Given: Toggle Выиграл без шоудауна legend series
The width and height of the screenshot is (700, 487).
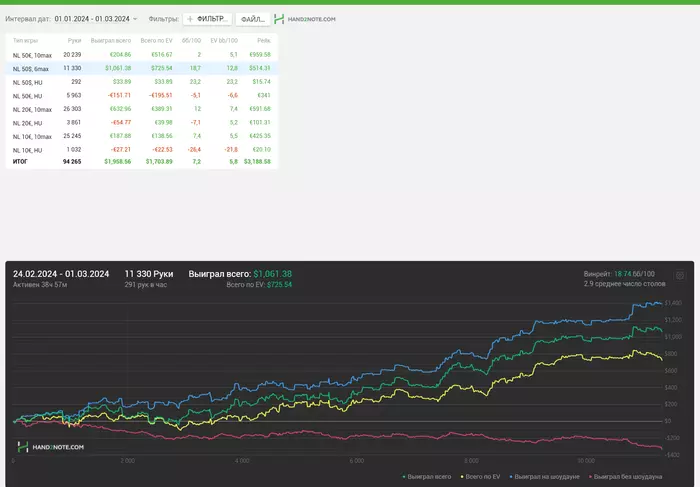Looking at the screenshot, I should [625, 477].
